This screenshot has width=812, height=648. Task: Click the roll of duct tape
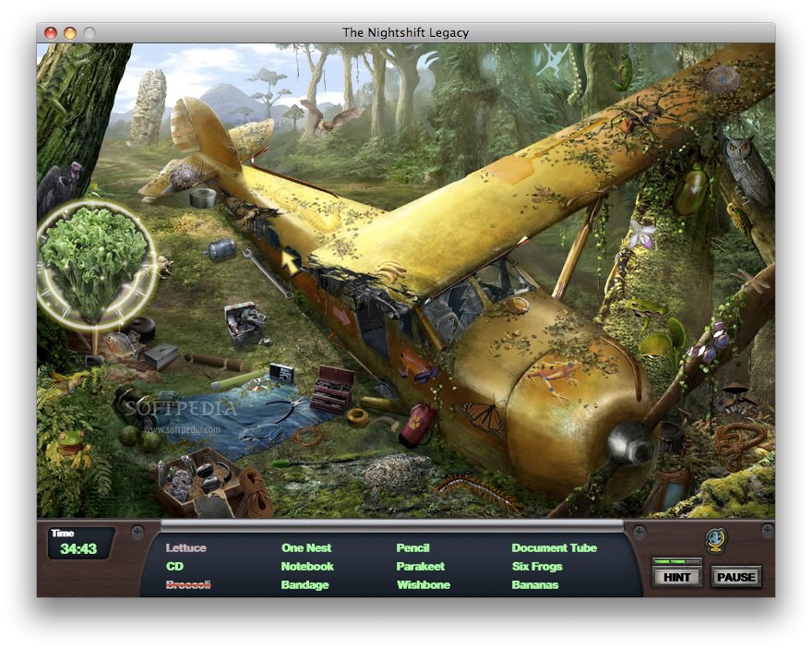[202, 198]
